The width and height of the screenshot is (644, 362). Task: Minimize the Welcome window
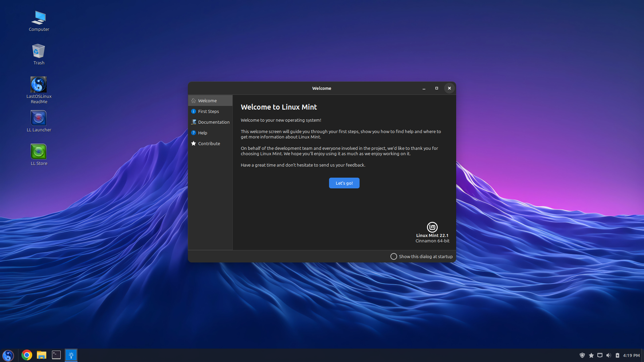[x=424, y=88]
